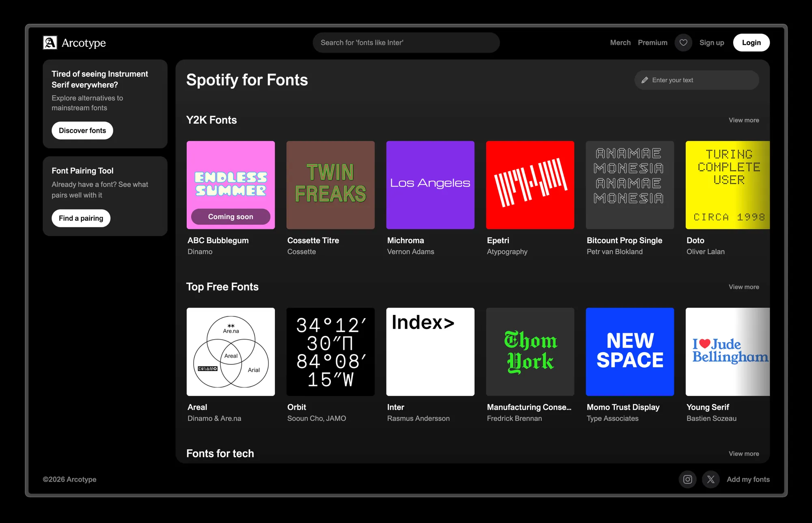This screenshot has height=523, width=812.
Task: Open the Thom York Manufacturing Consent thumbnail
Action: (x=530, y=352)
